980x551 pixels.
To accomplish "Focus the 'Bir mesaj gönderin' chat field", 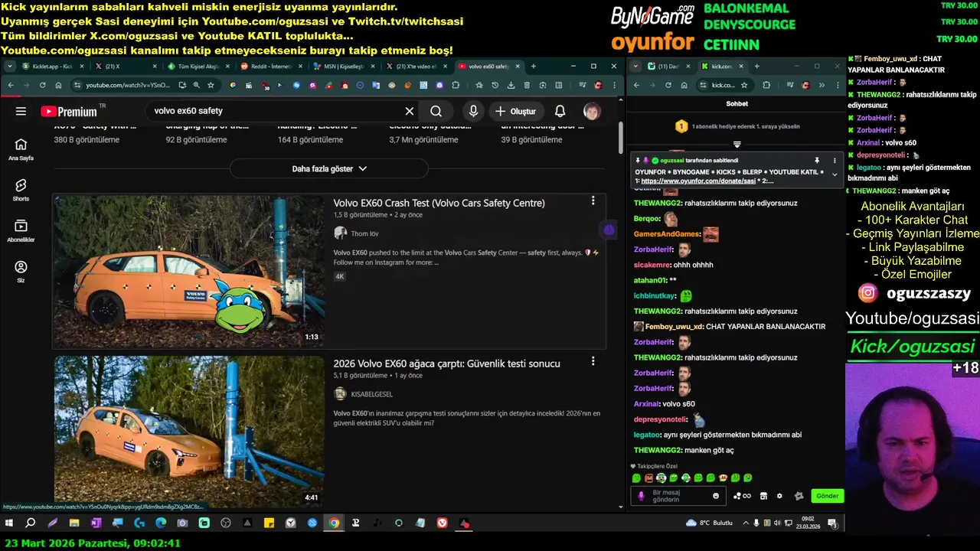I will coord(680,496).
